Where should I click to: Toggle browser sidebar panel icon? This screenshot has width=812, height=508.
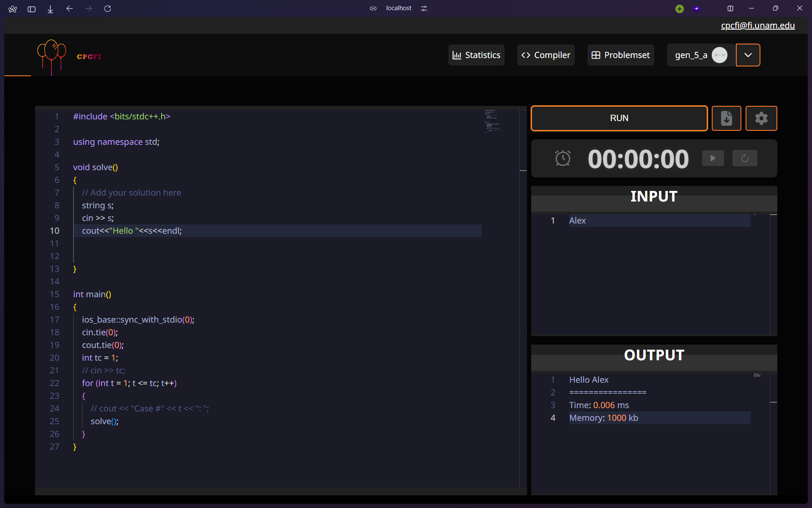click(31, 8)
